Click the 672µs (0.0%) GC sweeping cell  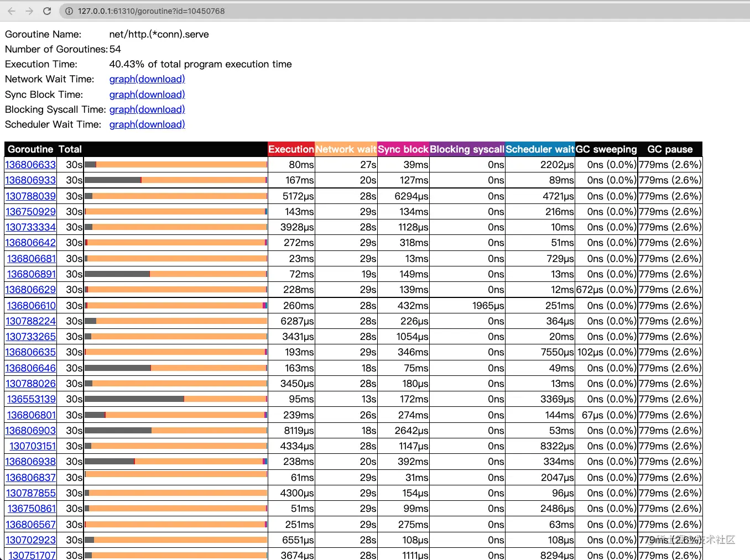pos(606,290)
